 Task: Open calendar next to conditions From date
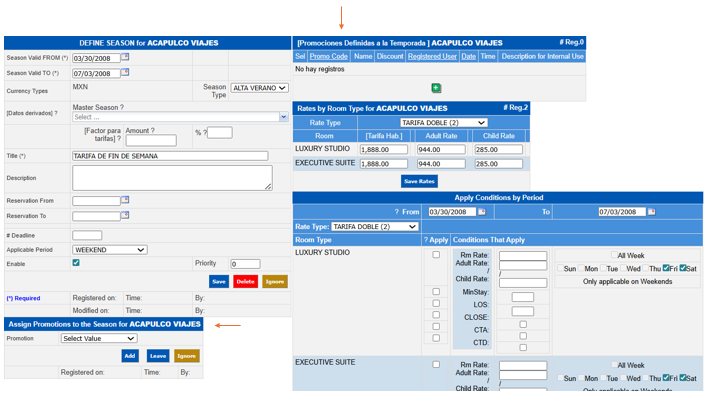[x=482, y=212]
